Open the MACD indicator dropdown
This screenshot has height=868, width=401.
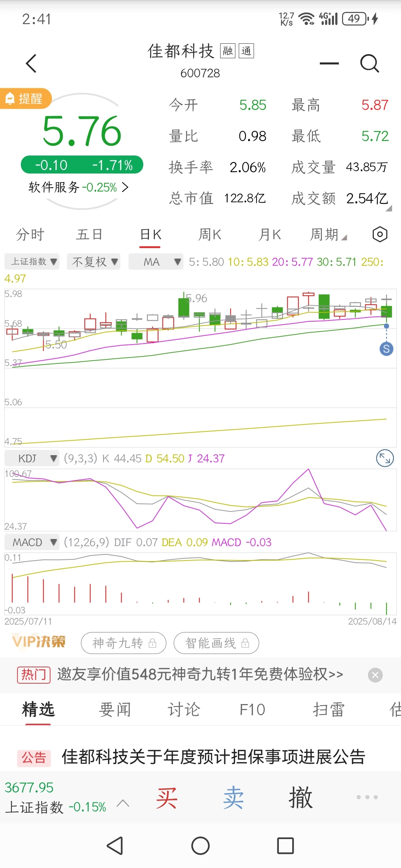[x=32, y=542]
